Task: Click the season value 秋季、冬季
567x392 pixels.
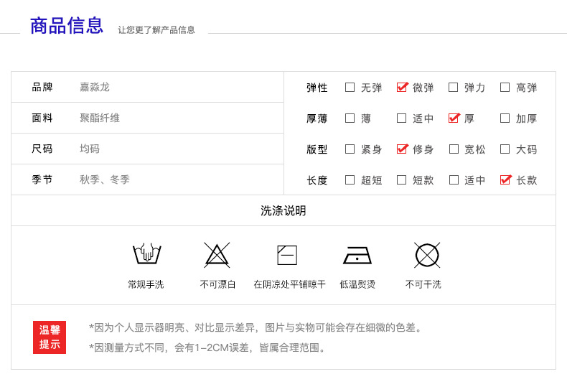Action: click(105, 179)
